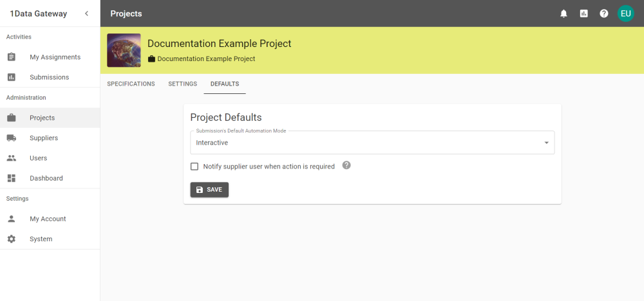Screen dimensions: 644x301
Task: Switch to the Settings tab
Action: pyautogui.click(x=183, y=84)
